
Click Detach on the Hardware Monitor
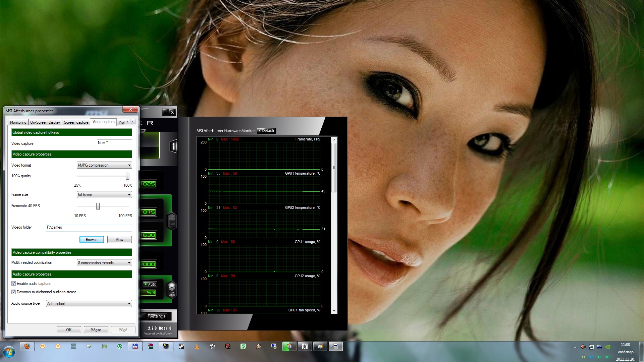click(x=266, y=131)
